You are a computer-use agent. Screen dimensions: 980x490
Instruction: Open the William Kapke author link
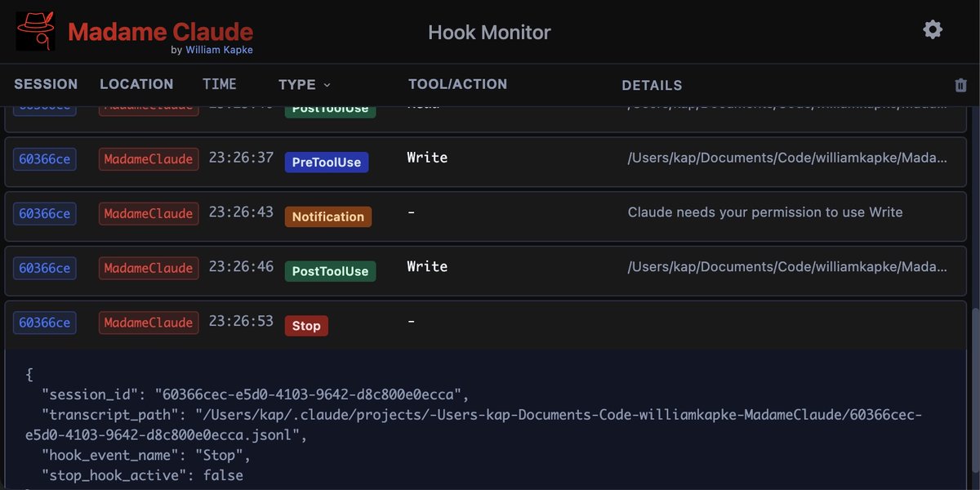(220, 51)
